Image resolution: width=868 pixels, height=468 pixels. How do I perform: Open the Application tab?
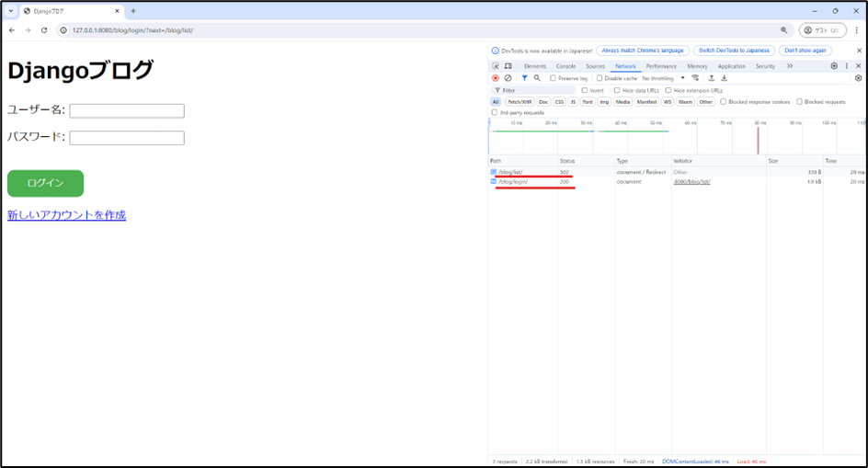coord(731,66)
